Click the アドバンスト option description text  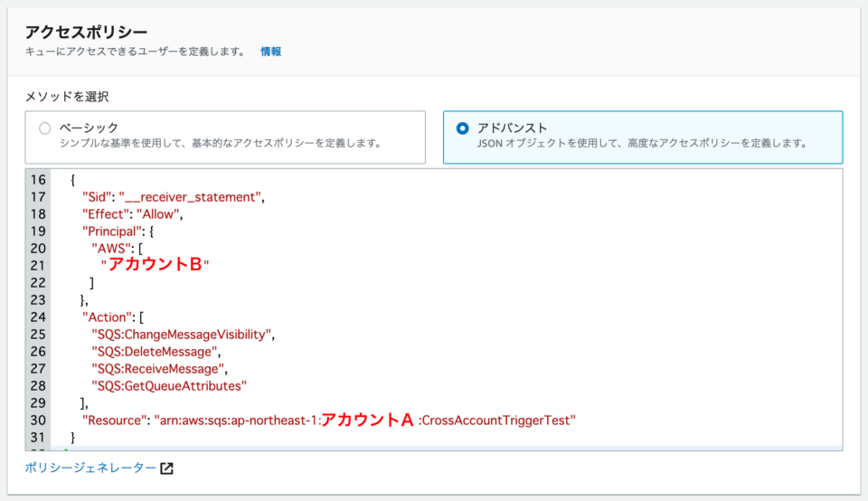[642, 144]
